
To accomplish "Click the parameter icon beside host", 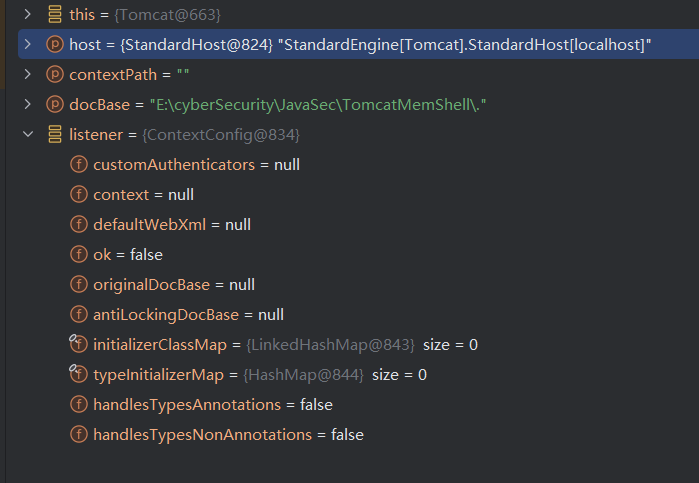I will click(x=54, y=45).
